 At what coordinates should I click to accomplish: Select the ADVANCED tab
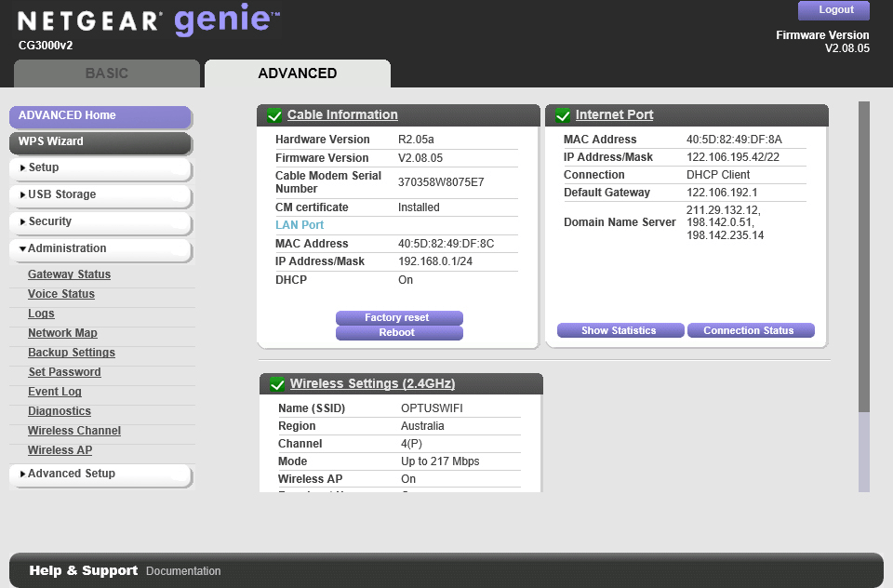[298, 73]
